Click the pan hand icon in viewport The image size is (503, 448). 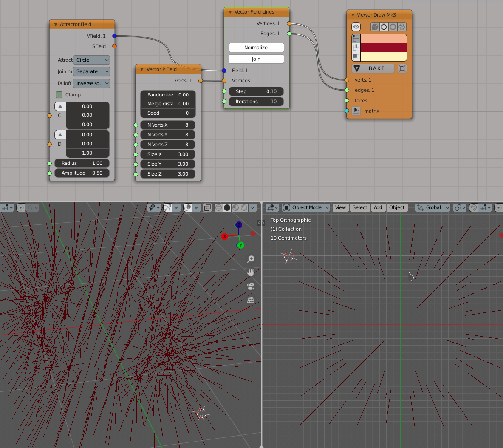251,272
